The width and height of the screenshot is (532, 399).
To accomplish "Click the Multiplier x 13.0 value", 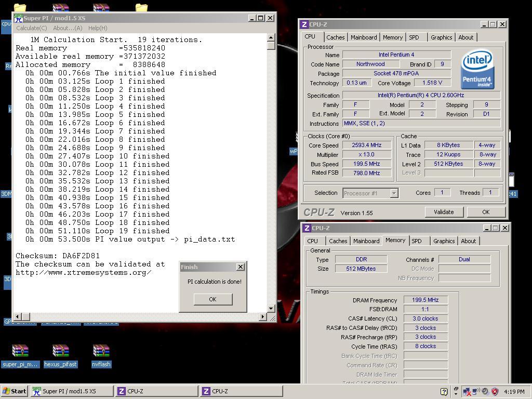I will click(x=366, y=154).
